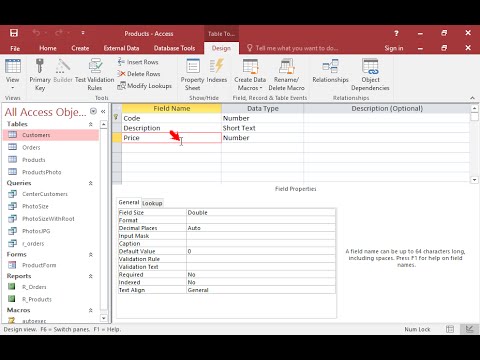Collapse the Queries group
480x360 pixels.
tap(90, 183)
